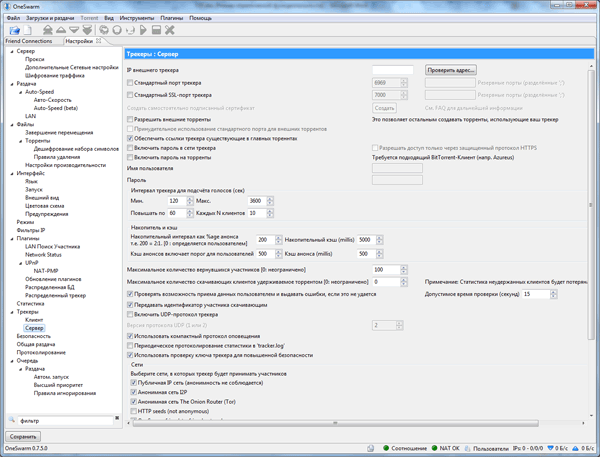
Task: Click the blue upload speed triangle icon
Action: pyautogui.click(x=575, y=448)
